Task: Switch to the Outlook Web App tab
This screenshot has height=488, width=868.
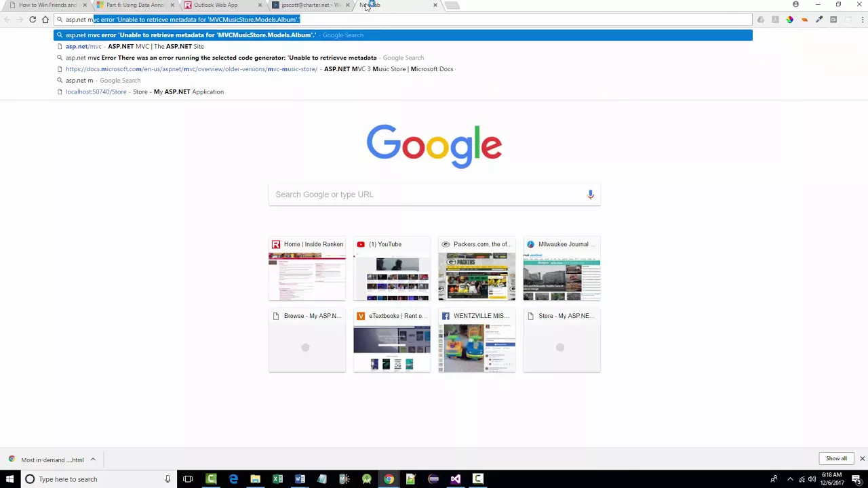Action: pos(222,5)
